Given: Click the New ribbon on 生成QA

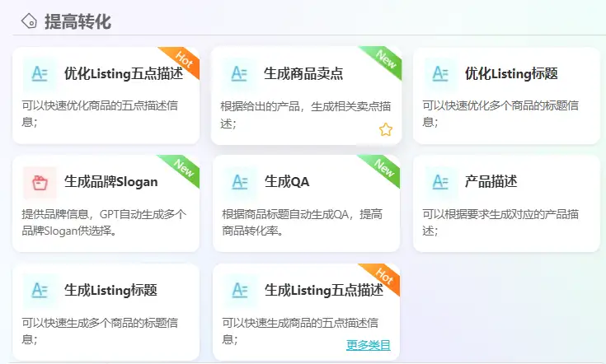Looking at the screenshot, I should (x=382, y=170).
